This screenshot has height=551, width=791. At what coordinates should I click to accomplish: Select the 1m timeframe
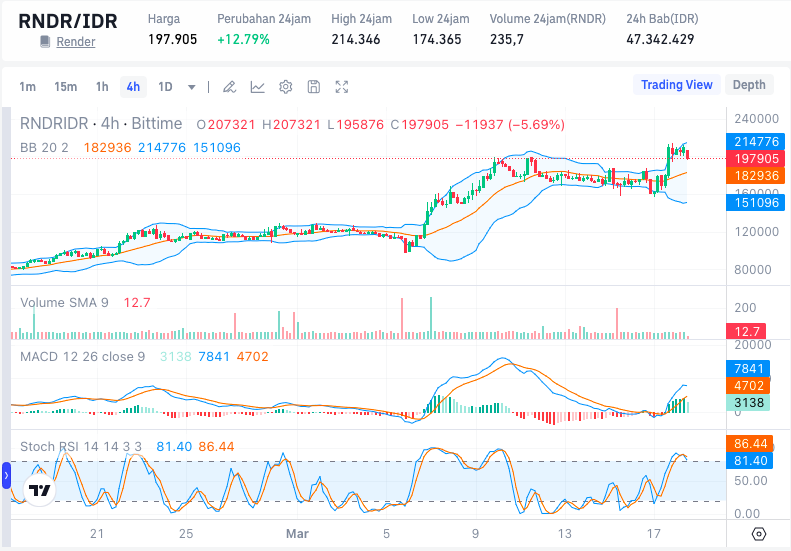click(27, 87)
